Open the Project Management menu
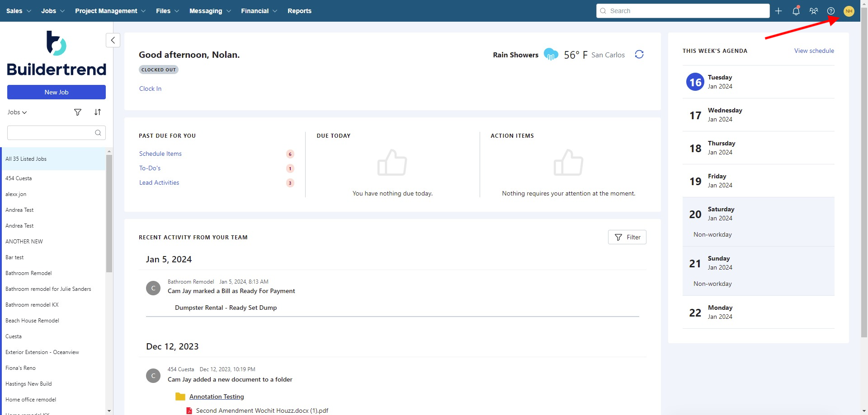 [110, 11]
